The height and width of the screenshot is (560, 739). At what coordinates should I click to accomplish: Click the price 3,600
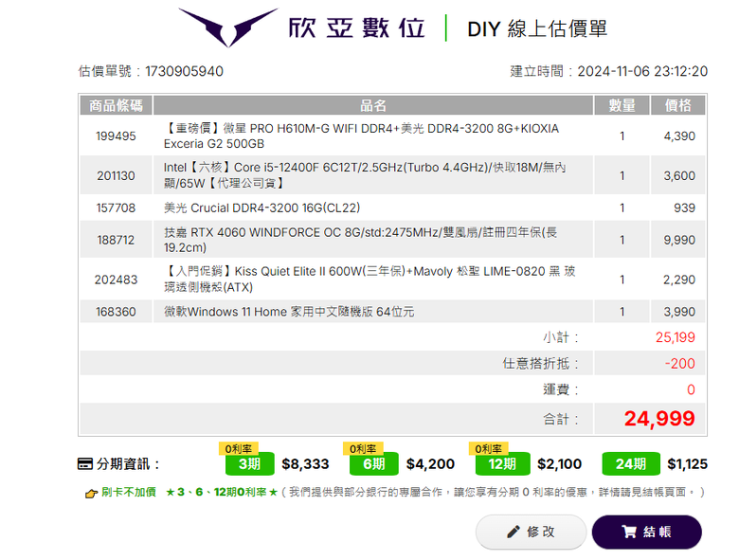point(679,176)
